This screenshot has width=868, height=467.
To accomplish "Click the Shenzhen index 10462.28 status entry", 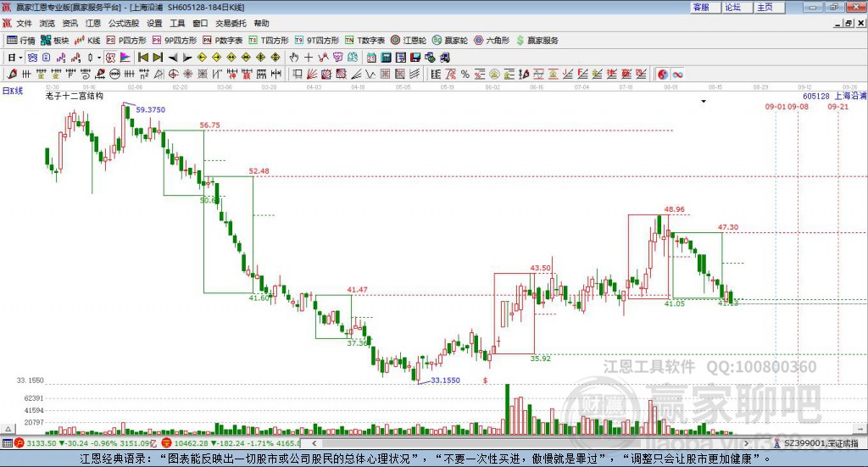I will [230, 443].
